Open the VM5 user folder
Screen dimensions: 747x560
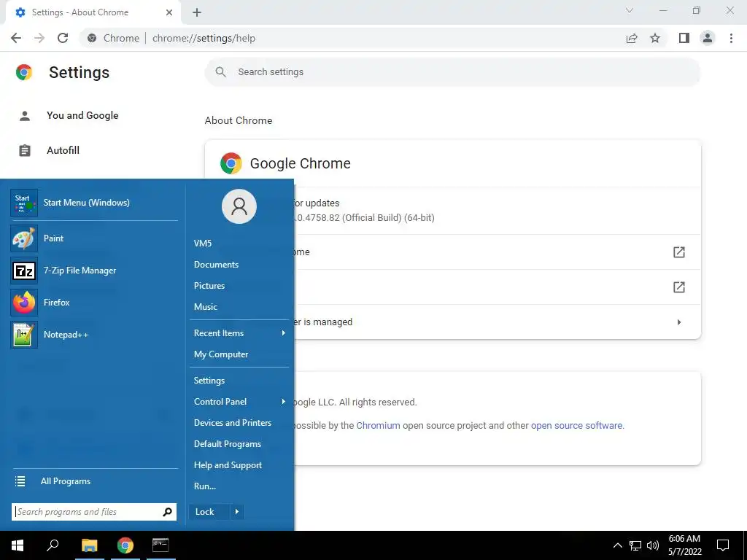coord(203,244)
